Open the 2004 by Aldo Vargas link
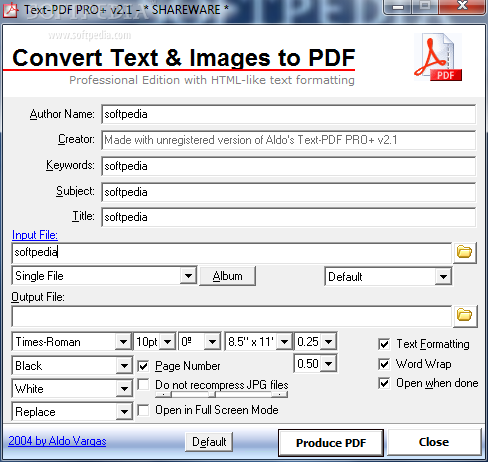 click(x=57, y=441)
